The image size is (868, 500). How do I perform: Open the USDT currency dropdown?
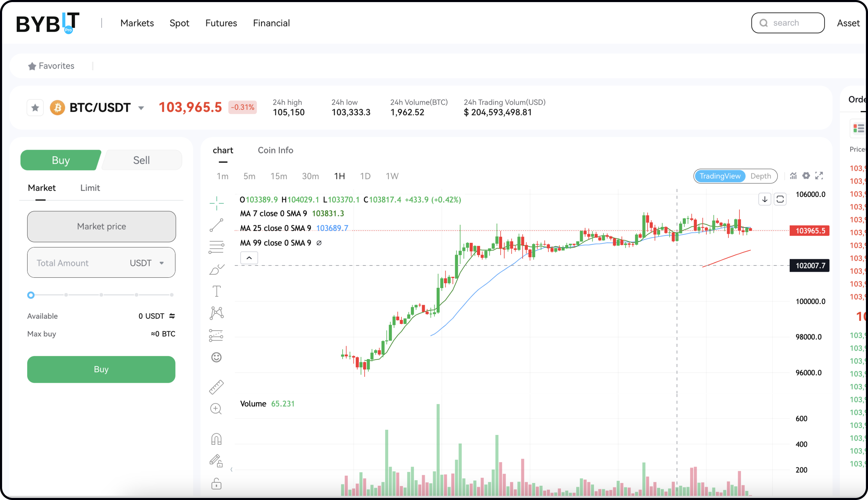point(162,263)
